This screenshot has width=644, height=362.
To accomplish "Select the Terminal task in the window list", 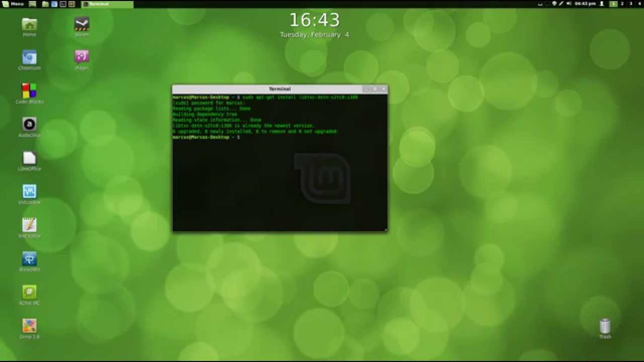I will tap(107, 4).
